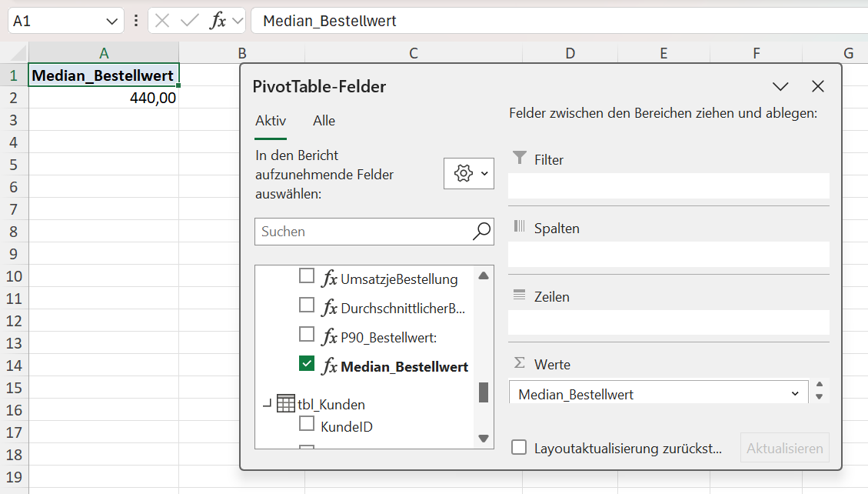Open the Name Box dropdown

(112, 22)
